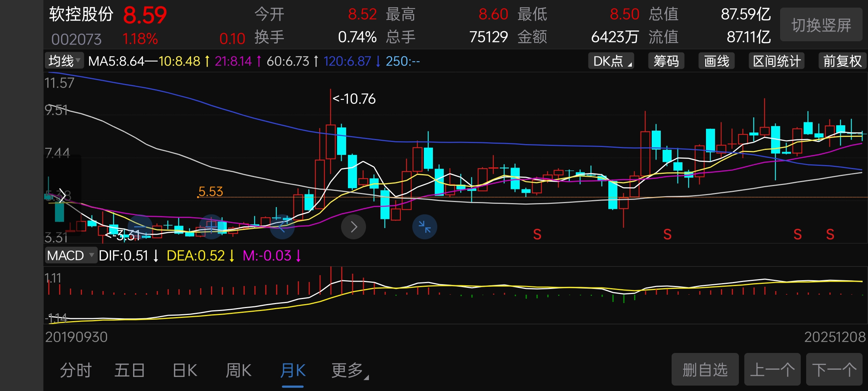This screenshot has width=868, height=391.
Task: Click the first red S signal marker
Action: point(537,235)
